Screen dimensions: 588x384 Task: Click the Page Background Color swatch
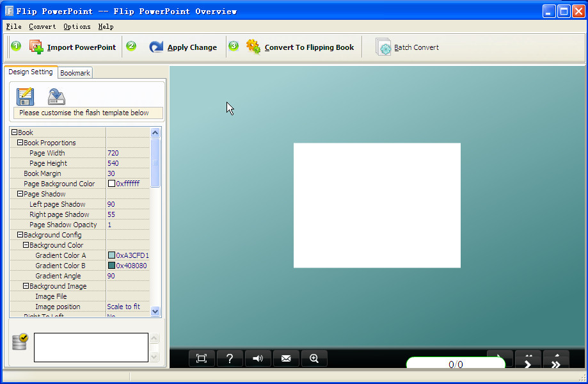[111, 184]
